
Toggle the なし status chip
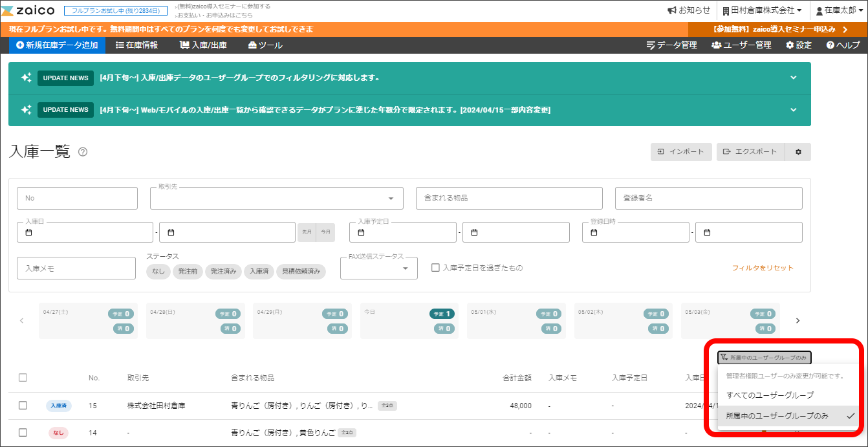158,272
